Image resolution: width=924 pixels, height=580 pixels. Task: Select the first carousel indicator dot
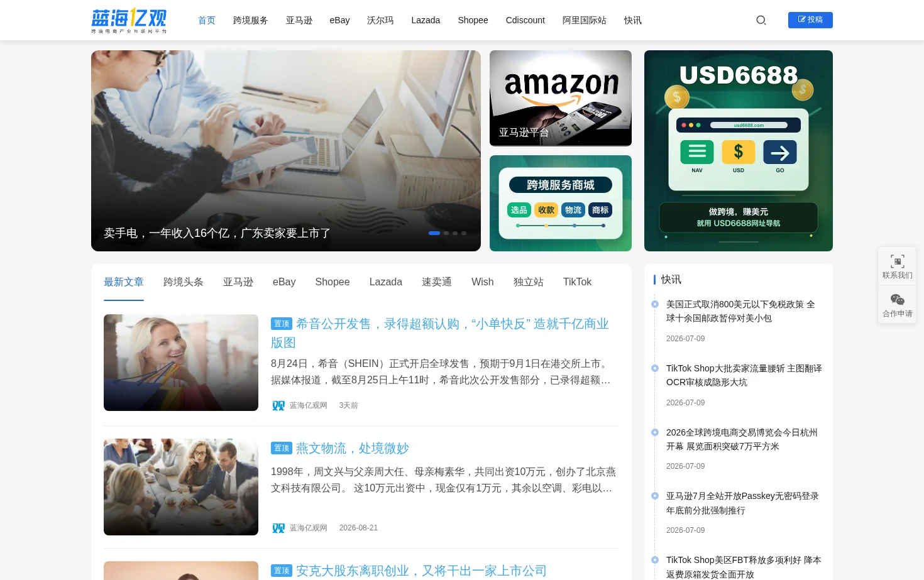tap(434, 233)
